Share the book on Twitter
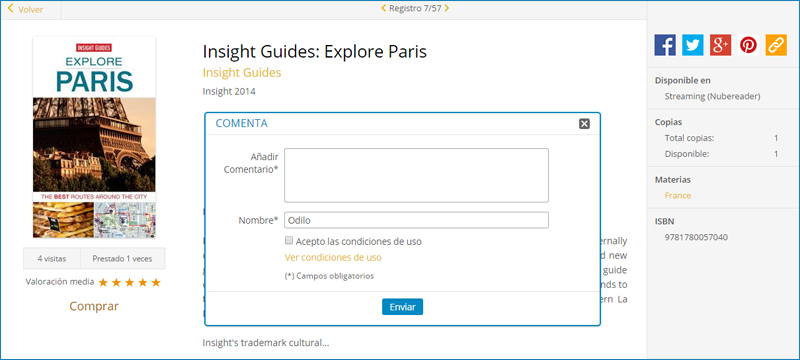The height and width of the screenshot is (360, 800). click(x=692, y=45)
